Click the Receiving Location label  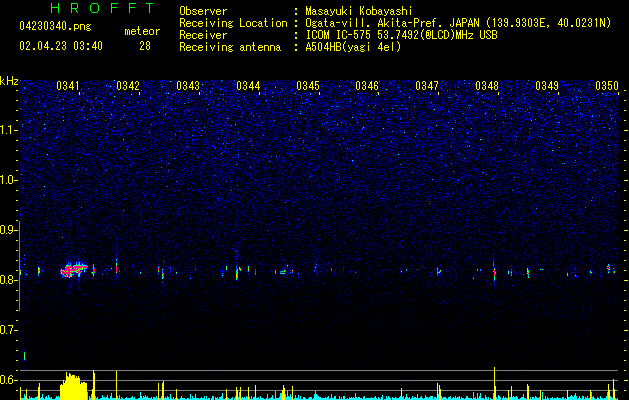pyautogui.click(x=233, y=23)
